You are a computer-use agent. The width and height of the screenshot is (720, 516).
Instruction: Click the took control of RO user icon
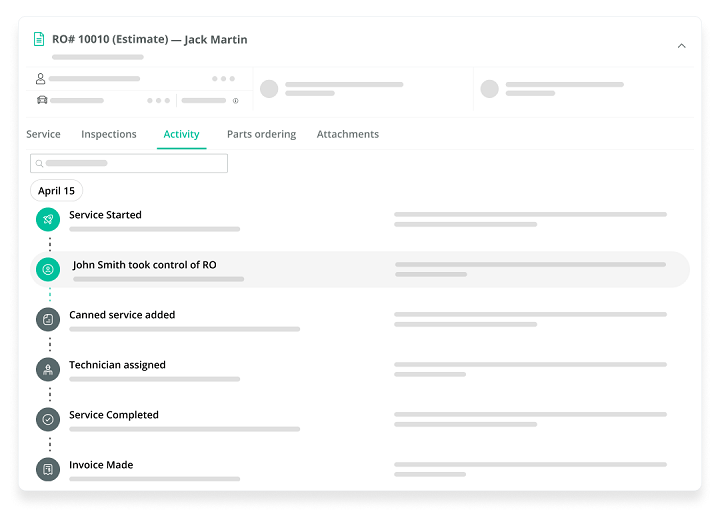pos(48,269)
